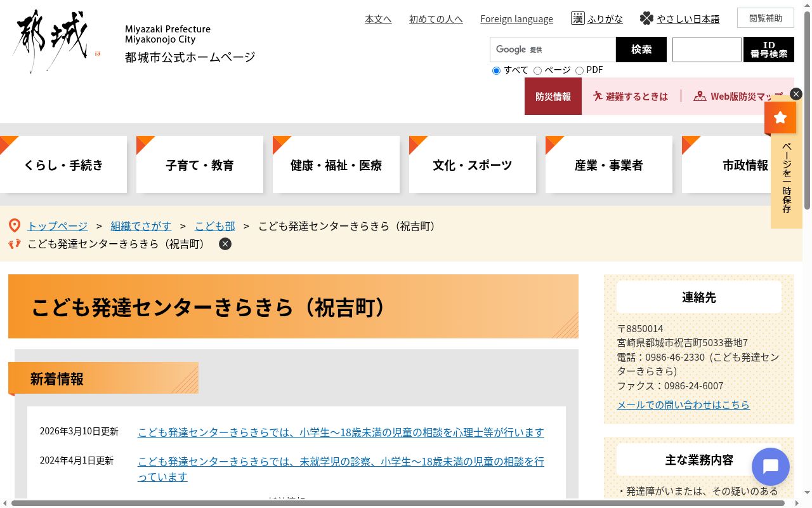Open the 子育て・教育 menu
812x508 pixels.
[200, 164]
